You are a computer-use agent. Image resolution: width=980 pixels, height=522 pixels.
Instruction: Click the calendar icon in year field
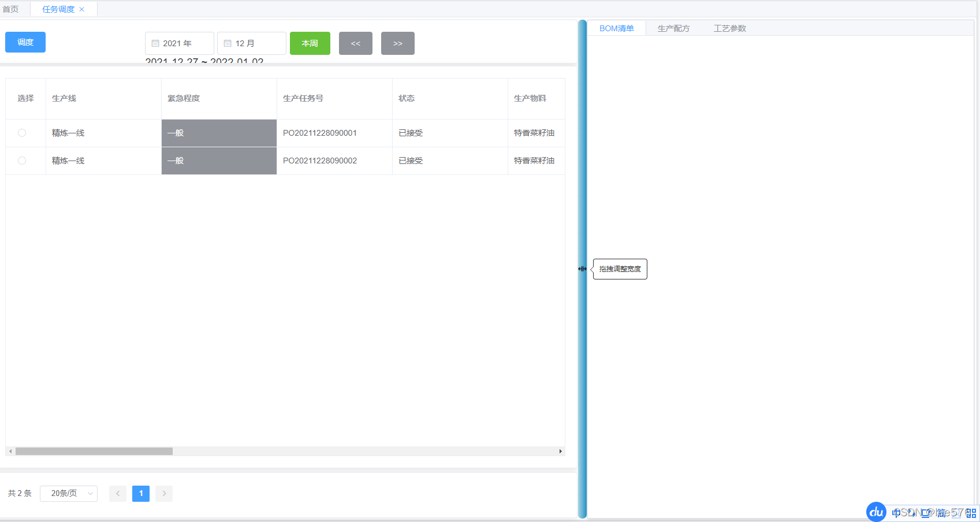(155, 43)
